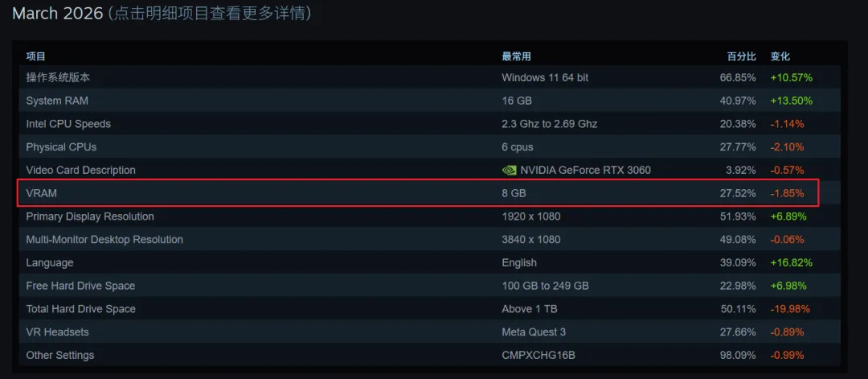This screenshot has width=868, height=379.
Task: Click the 最常用 column header
Action: click(x=516, y=56)
